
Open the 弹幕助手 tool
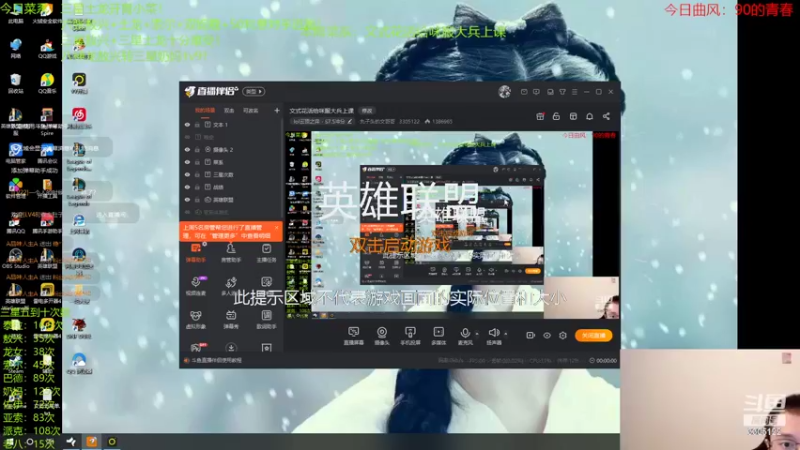[x=196, y=253]
